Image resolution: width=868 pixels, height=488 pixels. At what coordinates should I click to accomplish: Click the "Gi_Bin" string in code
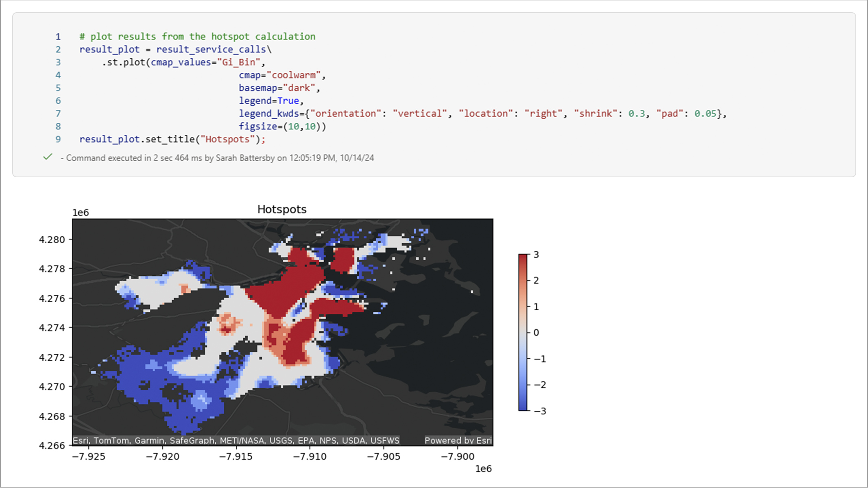click(x=238, y=62)
